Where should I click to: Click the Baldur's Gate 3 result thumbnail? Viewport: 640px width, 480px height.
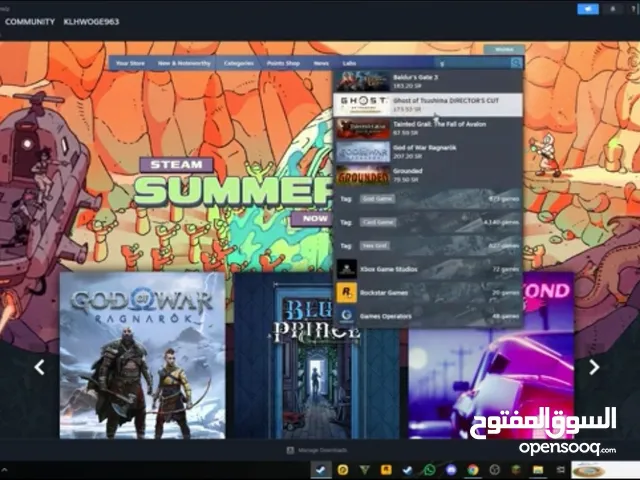pyautogui.click(x=363, y=81)
